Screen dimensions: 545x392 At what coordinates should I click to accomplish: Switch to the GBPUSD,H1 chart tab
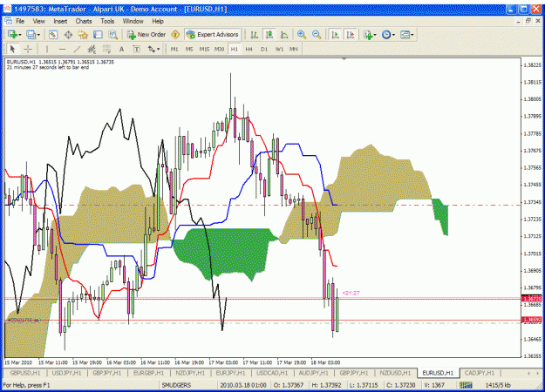(x=25, y=373)
